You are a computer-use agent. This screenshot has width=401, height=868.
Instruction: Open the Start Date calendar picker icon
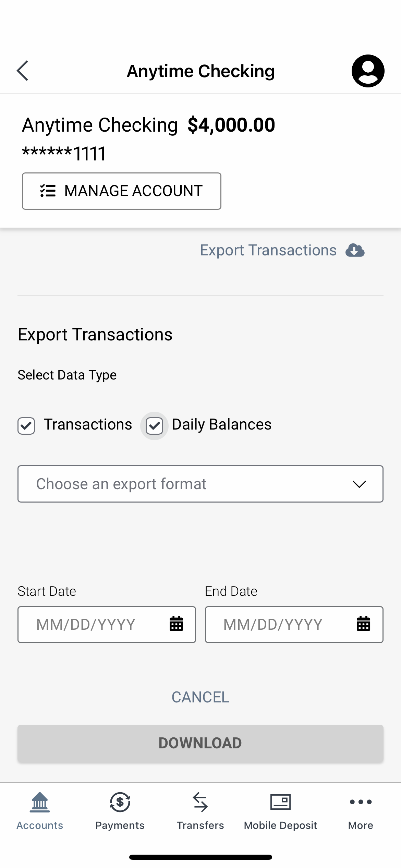point(176,624)
